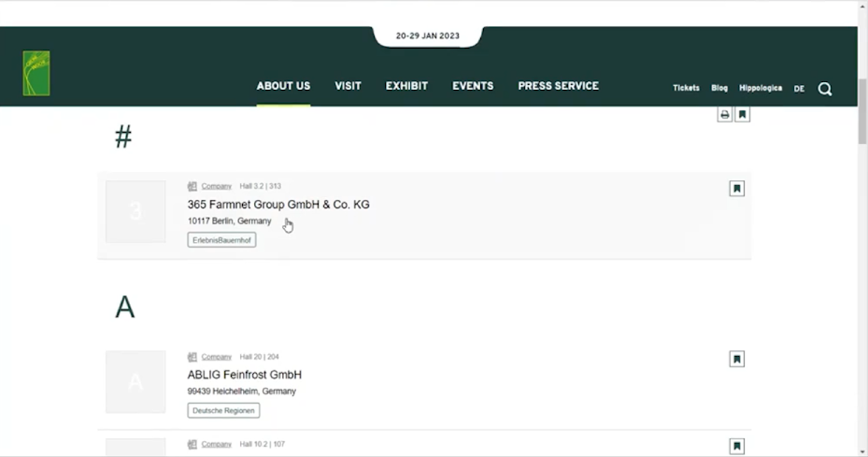Screen dimensions: 868x457
Task: Open the VISIT menu
Action: point(348,86)
